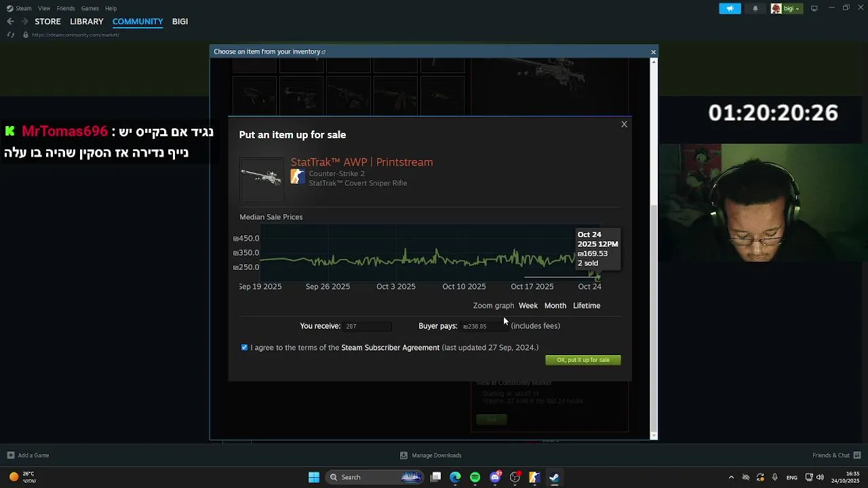
Task: Open the Friends menu
Action: tap(66, 8)
